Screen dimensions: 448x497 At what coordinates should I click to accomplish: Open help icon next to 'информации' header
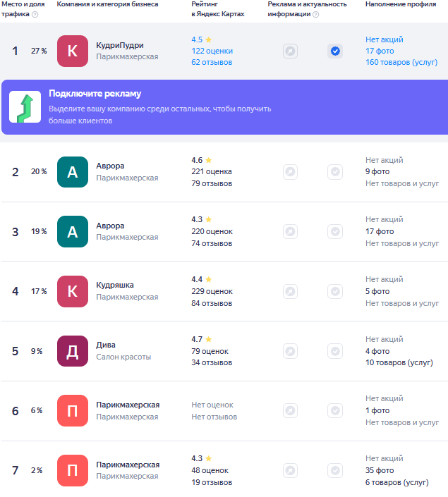[315, 14]
